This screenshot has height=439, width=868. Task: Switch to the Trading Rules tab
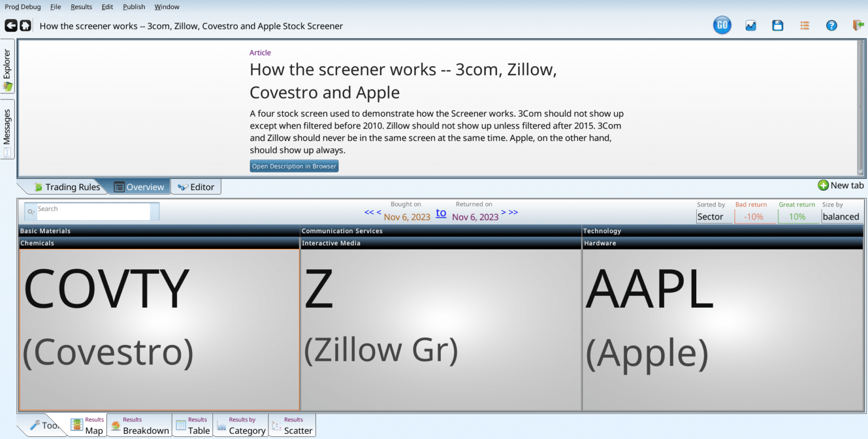67,187
